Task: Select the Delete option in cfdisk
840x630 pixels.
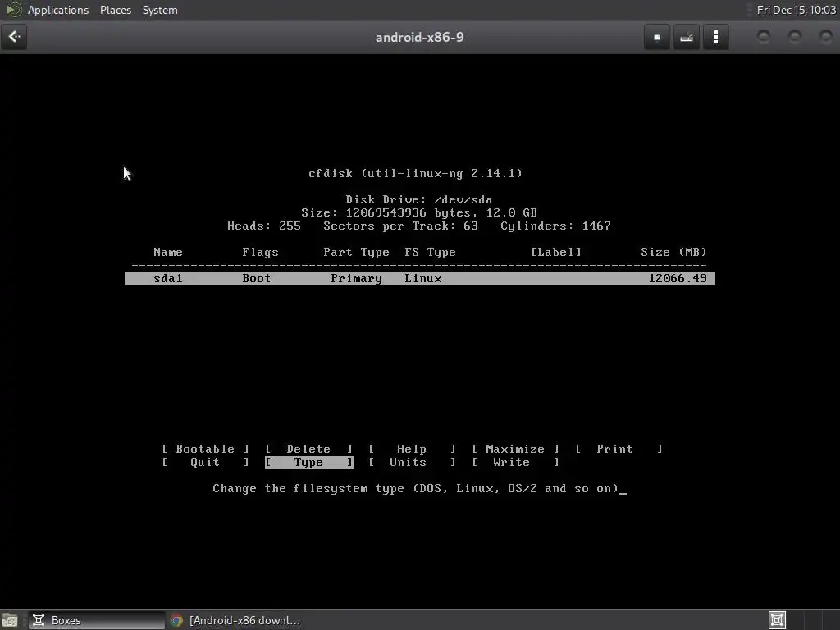Action: pos(308,449)
